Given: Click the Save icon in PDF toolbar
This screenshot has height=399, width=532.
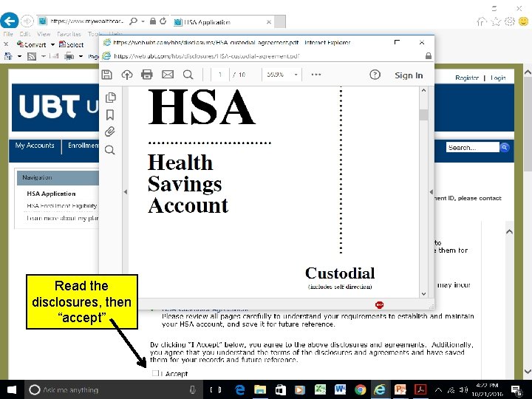Looking at the screenshot, I should (107, 75).
